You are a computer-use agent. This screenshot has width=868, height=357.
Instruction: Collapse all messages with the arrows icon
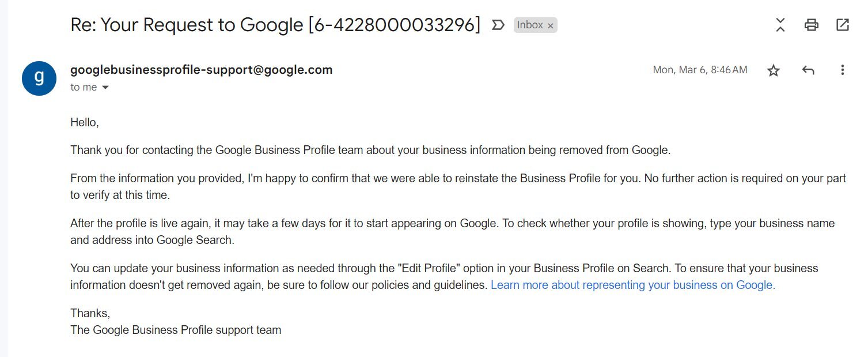point(780,25)
